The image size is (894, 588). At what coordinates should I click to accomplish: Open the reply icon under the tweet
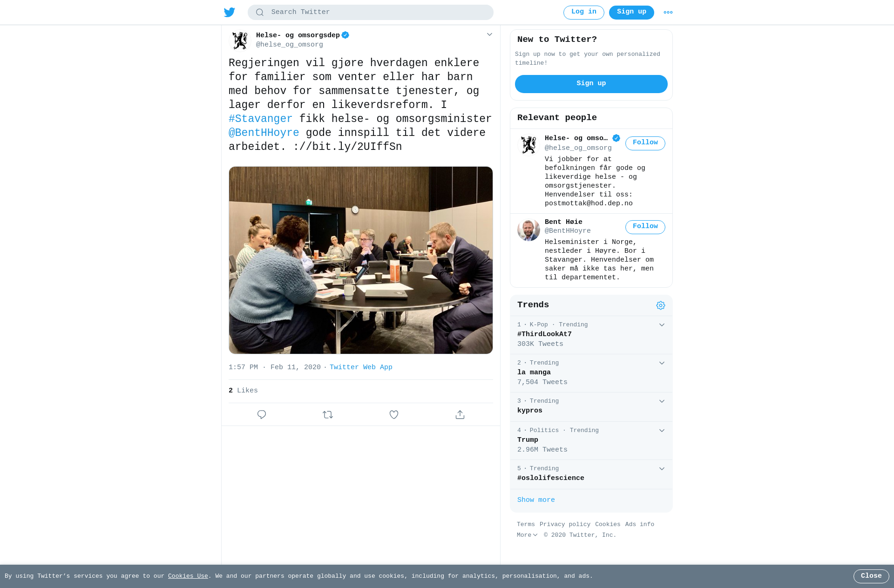(262, 414)
